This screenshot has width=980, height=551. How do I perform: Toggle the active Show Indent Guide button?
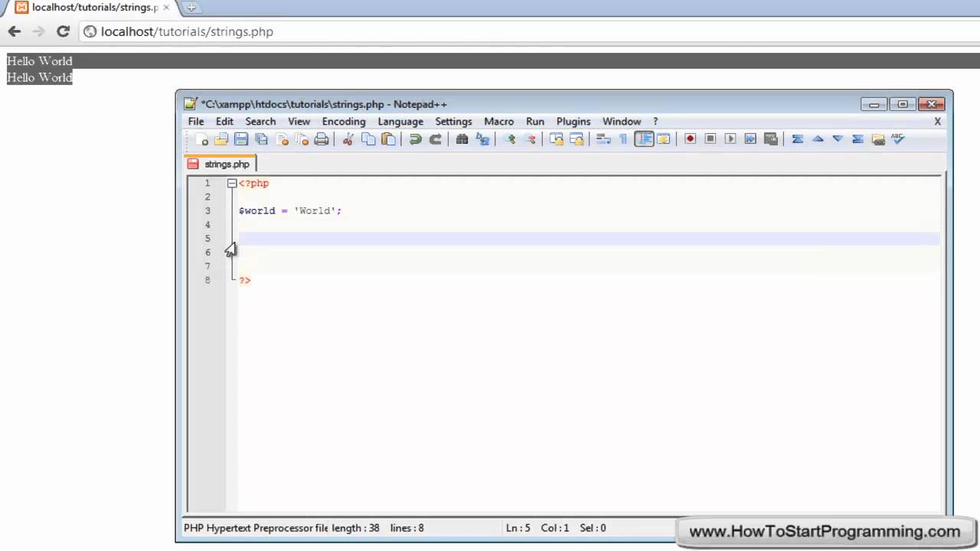click(x=644, y=139)
